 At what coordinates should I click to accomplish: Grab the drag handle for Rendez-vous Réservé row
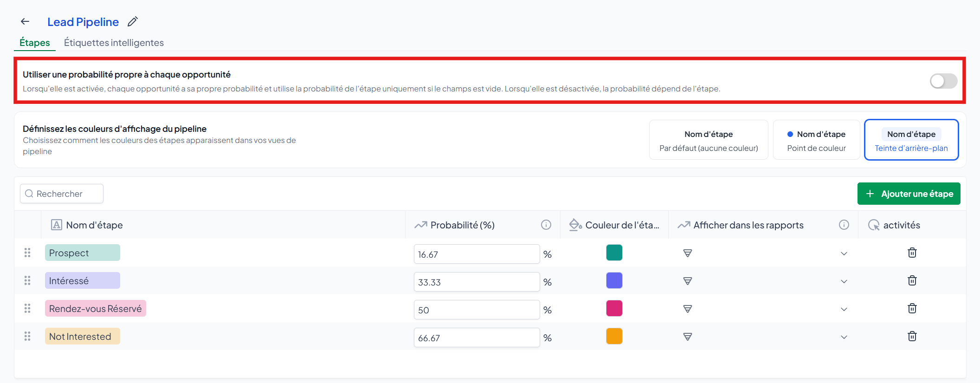[x=27, y=308]
